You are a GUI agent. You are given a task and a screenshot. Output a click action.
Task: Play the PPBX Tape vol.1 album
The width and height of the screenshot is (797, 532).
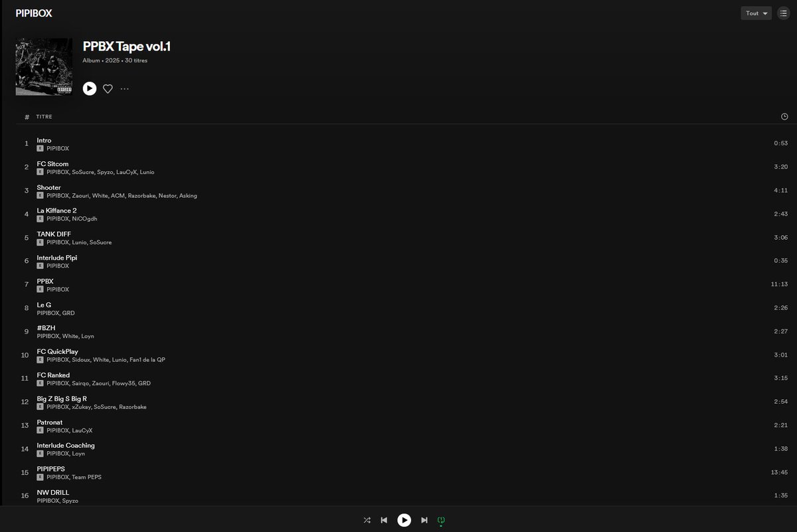click(x=90, y=88)
